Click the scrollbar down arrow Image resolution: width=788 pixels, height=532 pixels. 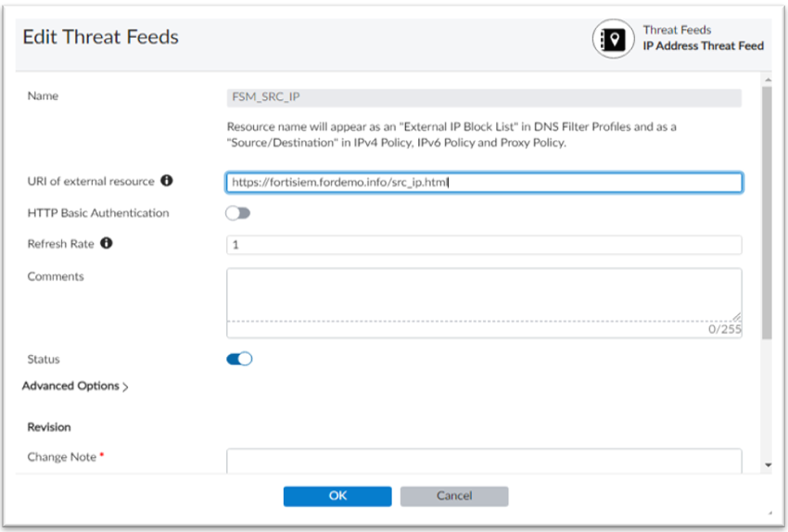[767, 464]
